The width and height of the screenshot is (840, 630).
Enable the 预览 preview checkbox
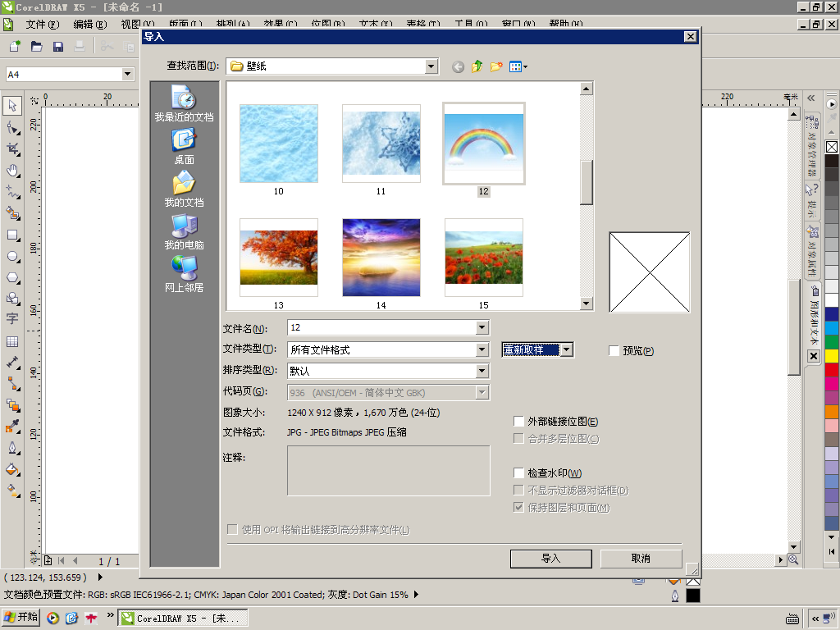pyautogui.click(x=614, y=351)
